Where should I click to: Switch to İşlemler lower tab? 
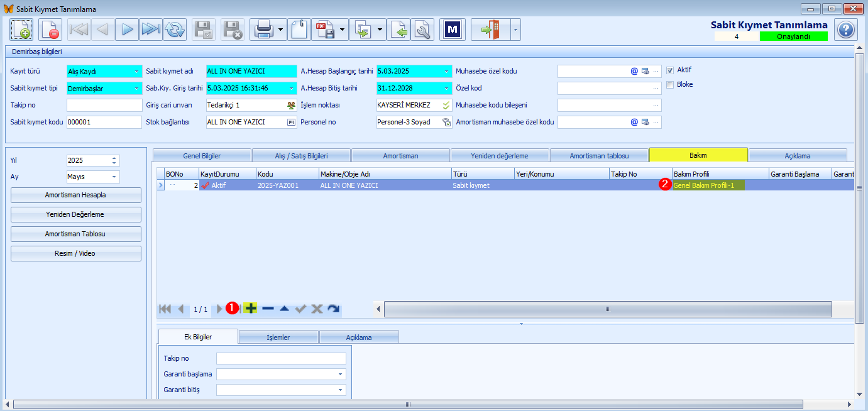pyautogui.click(x=278, y=337)
